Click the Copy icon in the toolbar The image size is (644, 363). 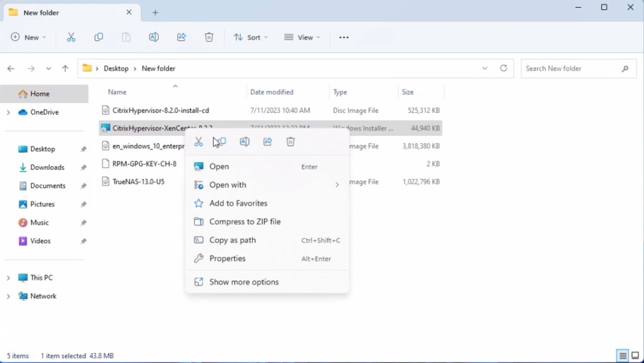(x=99, y=37)
